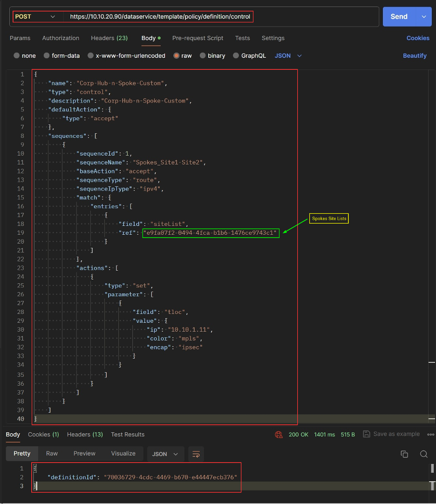Image resolution: width=436 pixels, height=504 pixels.
Task: Copy the response body to clipboard
Action: coord(404,454)
